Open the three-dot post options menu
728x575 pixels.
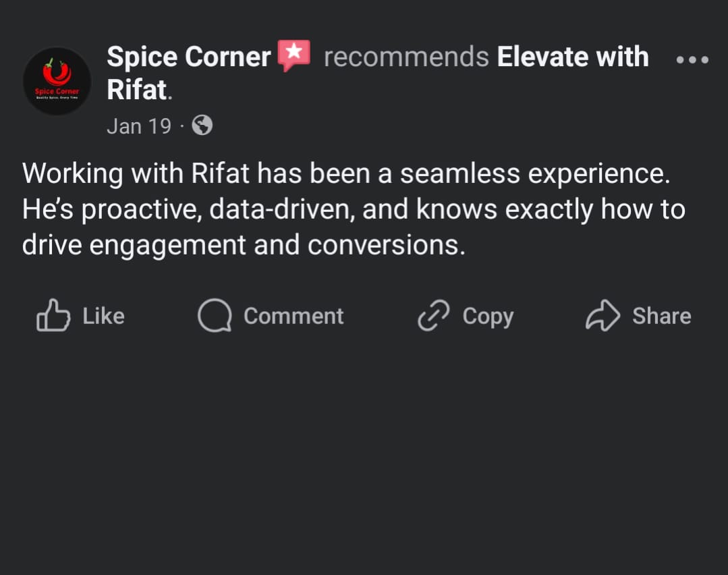(692, 59)
